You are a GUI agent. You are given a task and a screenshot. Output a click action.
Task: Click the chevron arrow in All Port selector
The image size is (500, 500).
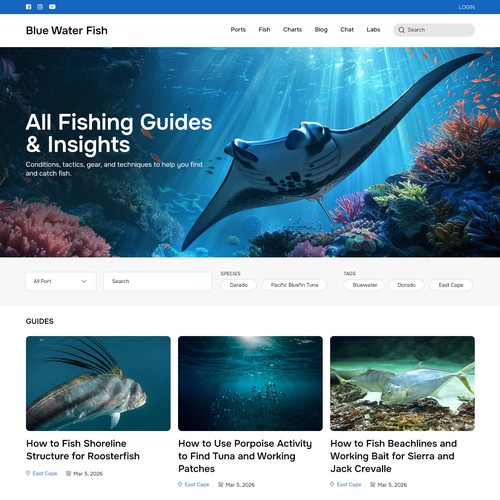[x=84, y=281]
